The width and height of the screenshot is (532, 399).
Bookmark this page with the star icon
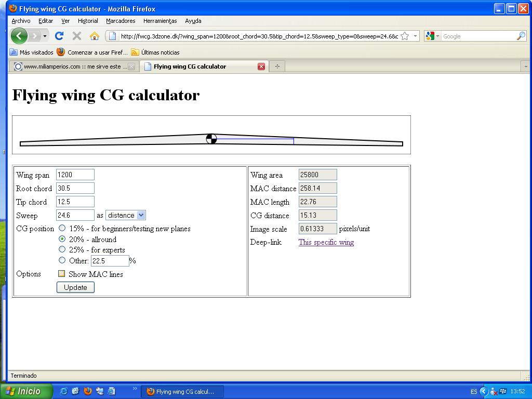[405, 36]
